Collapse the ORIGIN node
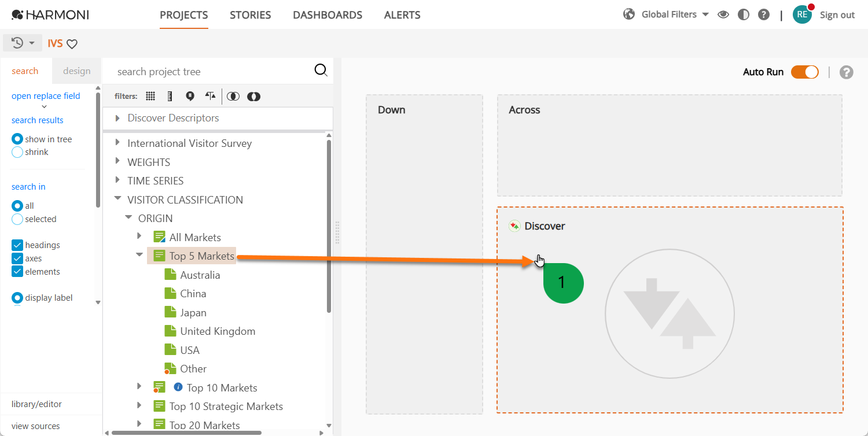Image resolution: width=868 pixels, height=436 pixels. [x=128, y=218]
